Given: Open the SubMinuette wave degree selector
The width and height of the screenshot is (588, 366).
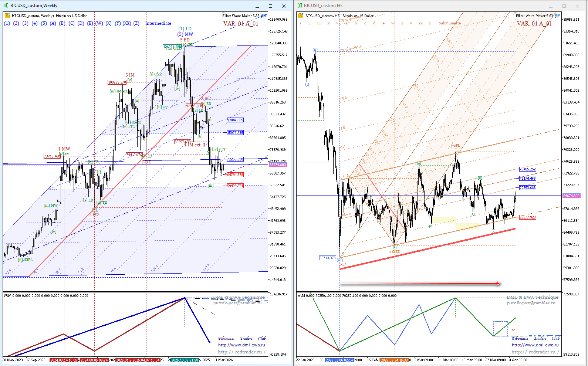Looking at the screenshot, I should 450,23.
